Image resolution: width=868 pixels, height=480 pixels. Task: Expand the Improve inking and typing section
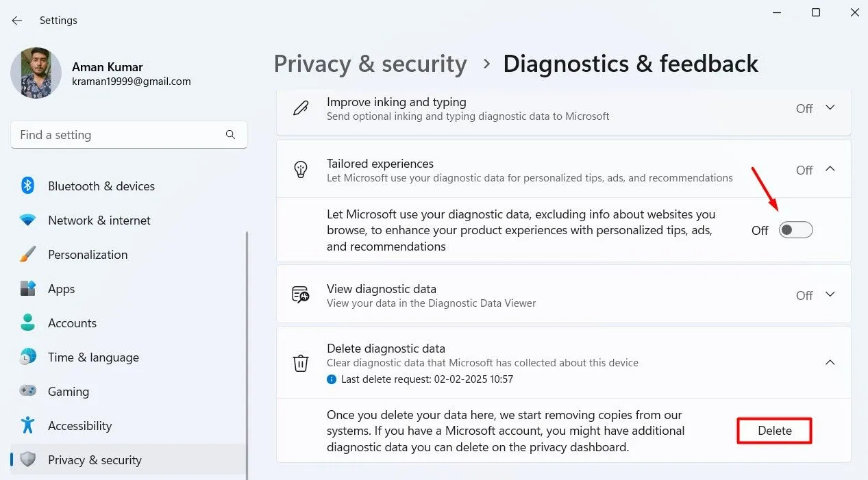[830, 108]
